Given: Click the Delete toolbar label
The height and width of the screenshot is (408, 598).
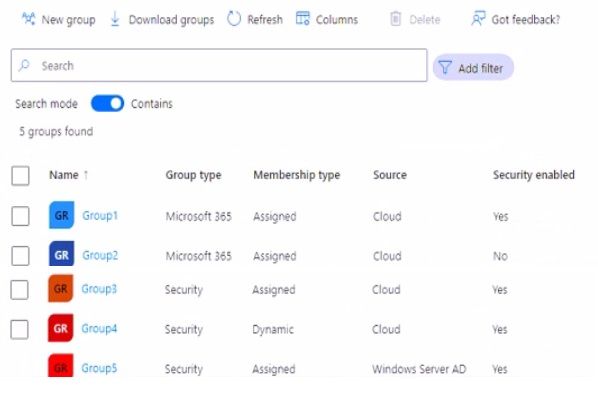Looking at the screenshot, I should (424, 19).
